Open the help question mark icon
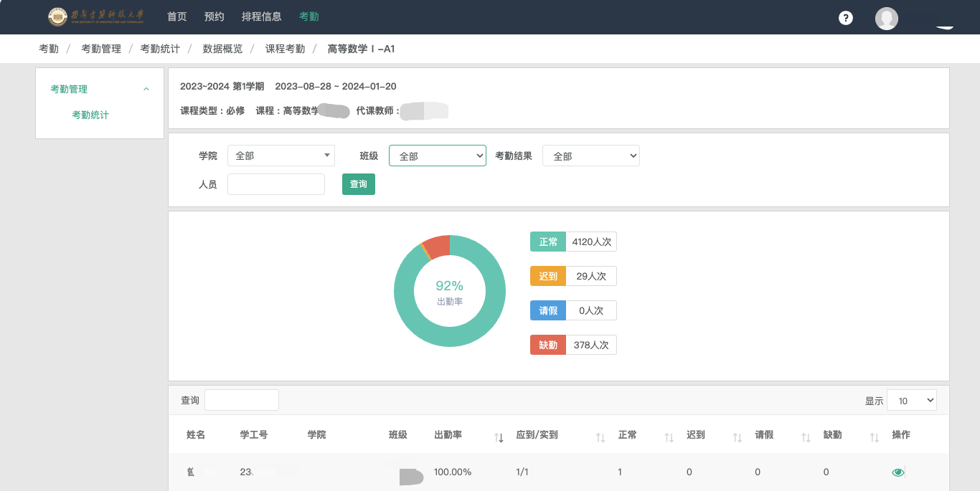Screen dimensions: 980x491 [x=846, y=18]
